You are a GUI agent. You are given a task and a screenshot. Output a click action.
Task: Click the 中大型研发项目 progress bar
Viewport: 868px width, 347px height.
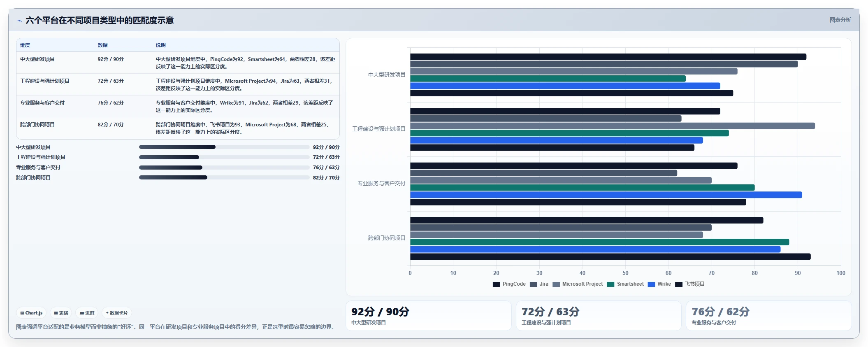click(x=224, y=147)
